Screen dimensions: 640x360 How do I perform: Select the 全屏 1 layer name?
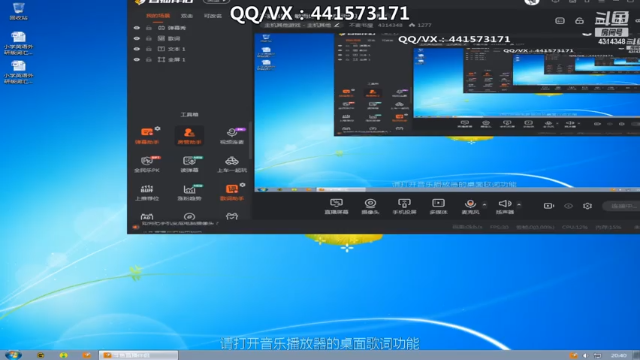click(177, 60)
